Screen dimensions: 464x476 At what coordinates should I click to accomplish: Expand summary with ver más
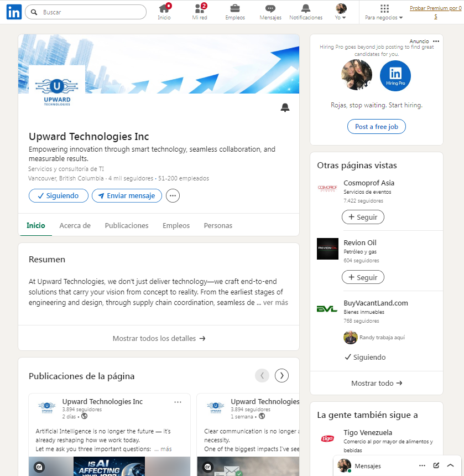pos(275,303)
